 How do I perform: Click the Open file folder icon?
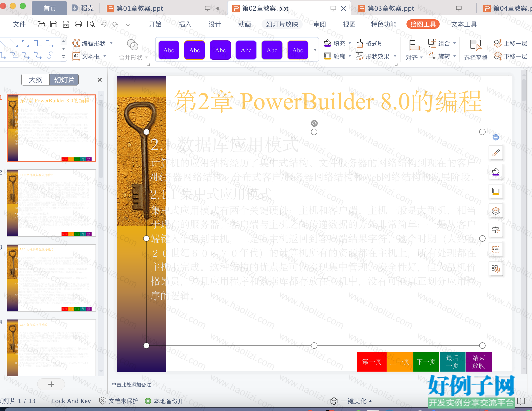(x=41, y=24)
